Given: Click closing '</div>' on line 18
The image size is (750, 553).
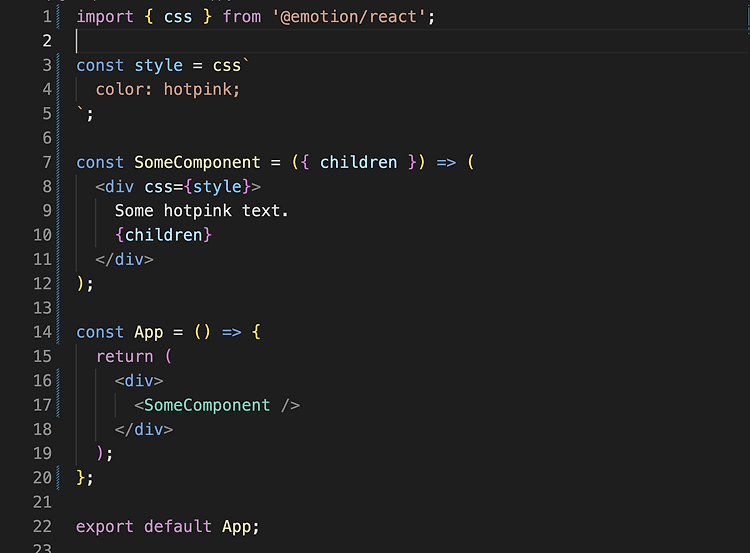Looking at the screenshot, I should (143, 430).
